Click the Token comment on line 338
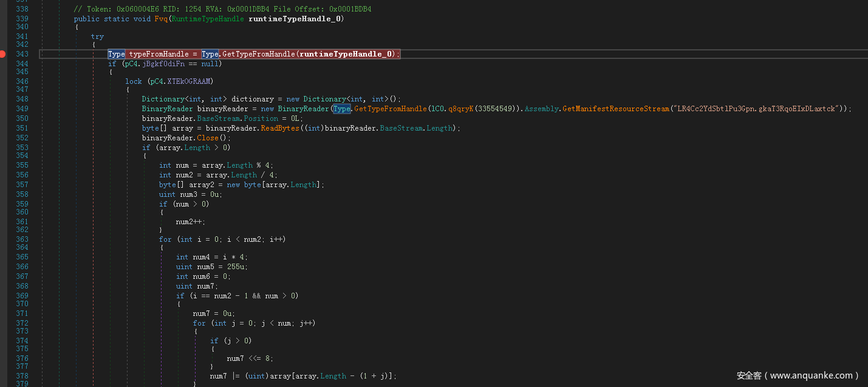This screenshot has width=868, height=387. 222,9
